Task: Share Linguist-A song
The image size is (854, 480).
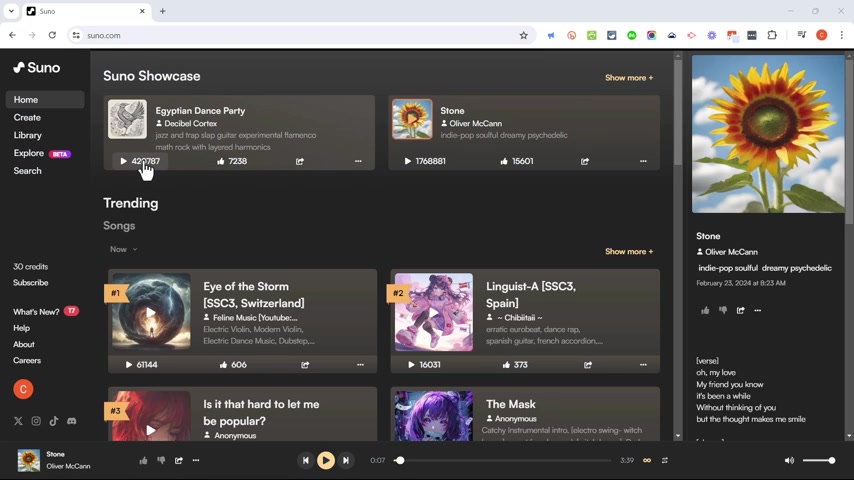Action: [x=588, y=364]
